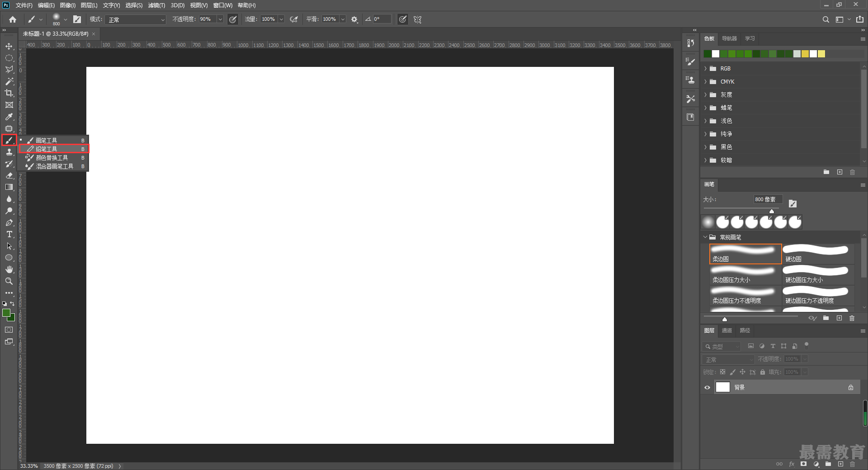
Task: Open the 滤镜(T) menu
Action: [x=156, y=5]
